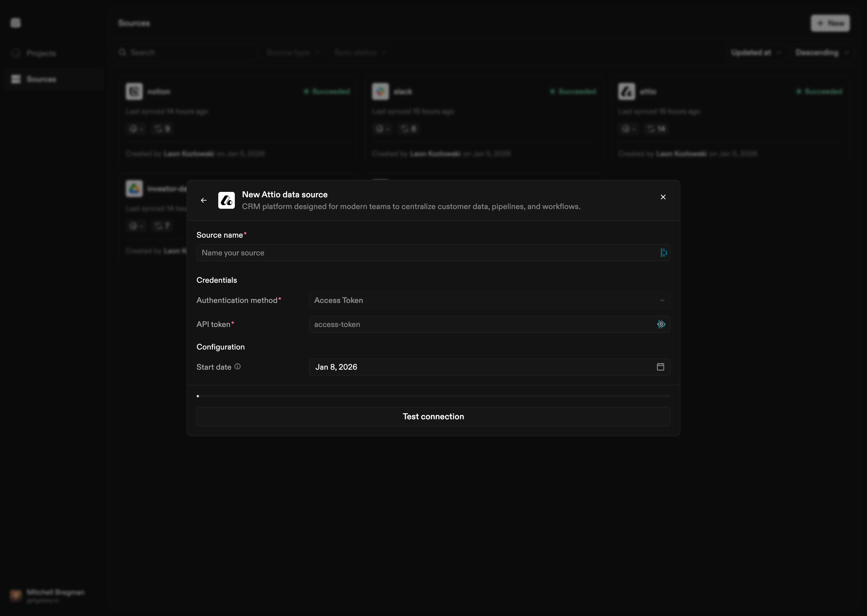
Task: Click the Attio logo in the modal header
Action: click(x=227, y=200)
